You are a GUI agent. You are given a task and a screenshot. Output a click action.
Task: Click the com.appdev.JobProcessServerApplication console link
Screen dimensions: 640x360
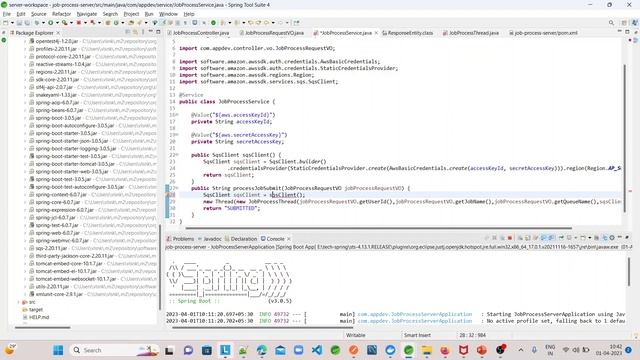[415, 314]
